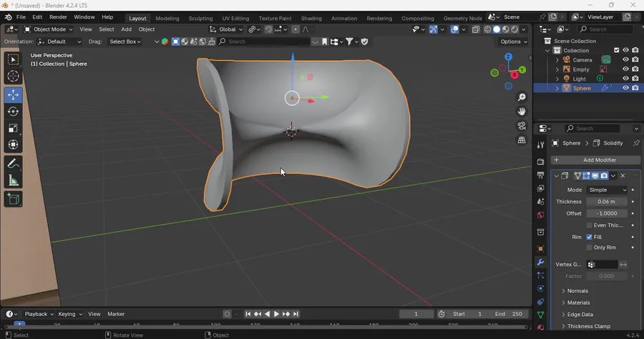Select the Annotate tool
644x339 pixels.
13,164
